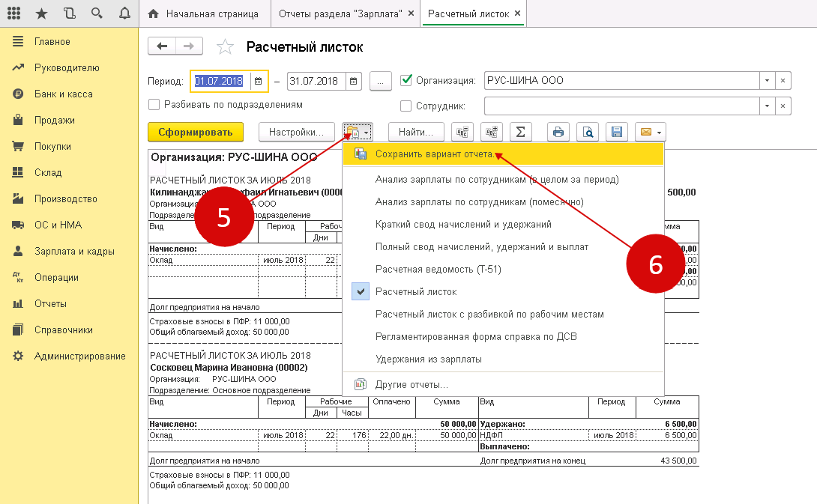
Task: Open calendar picker for start date
Action: [258, 81]
